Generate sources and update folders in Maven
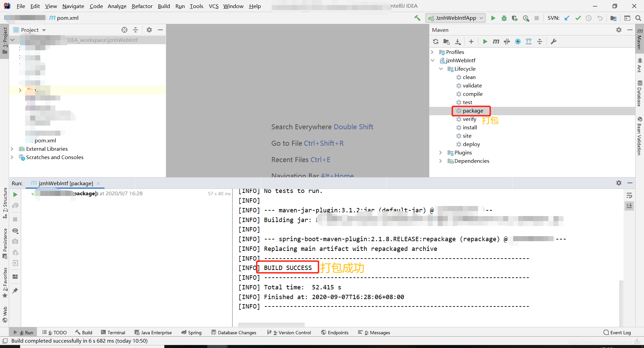Screen dimensions: 644x348 click(446, 42)
